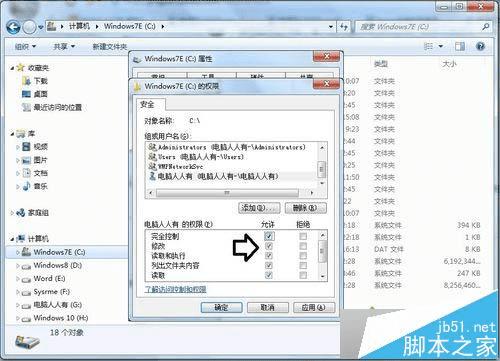The width and height of the screenshot is (500, 361).
Task: Open recent pages dropdown beside Forward button
Action: point(40,27)
